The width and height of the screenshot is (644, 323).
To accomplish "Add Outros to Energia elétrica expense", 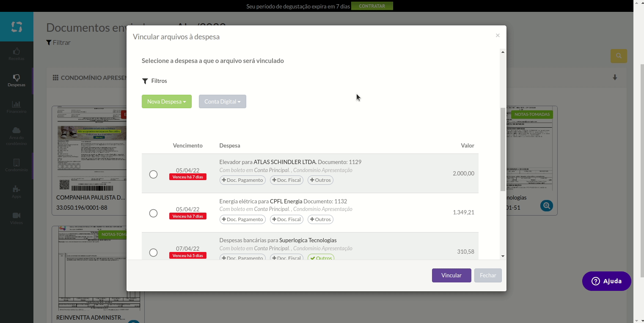I will tap(320, 219).
